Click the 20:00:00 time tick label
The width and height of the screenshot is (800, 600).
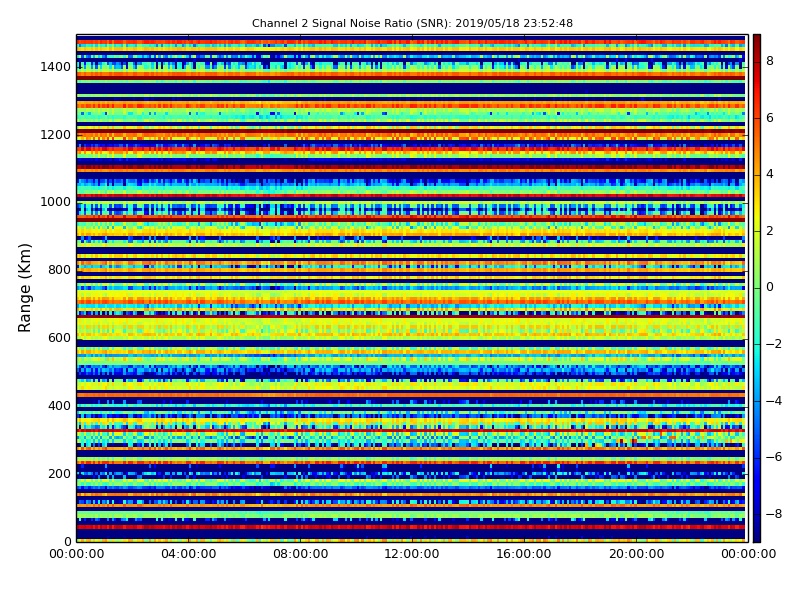[x=636, y=554]
